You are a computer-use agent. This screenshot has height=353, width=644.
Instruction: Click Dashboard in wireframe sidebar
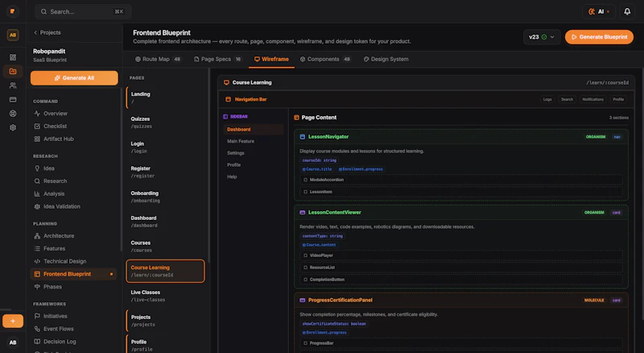pos(253,129)
